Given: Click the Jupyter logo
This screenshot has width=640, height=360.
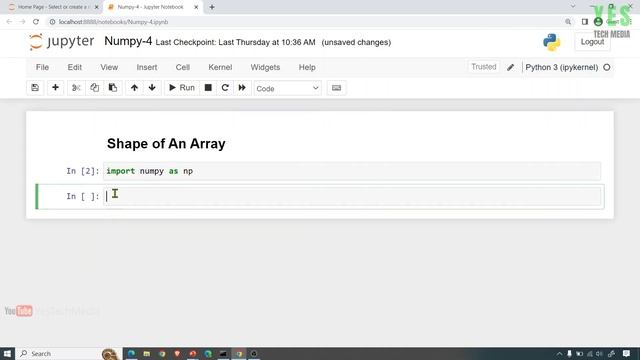Looking at the screenshot, I should 62,42.
